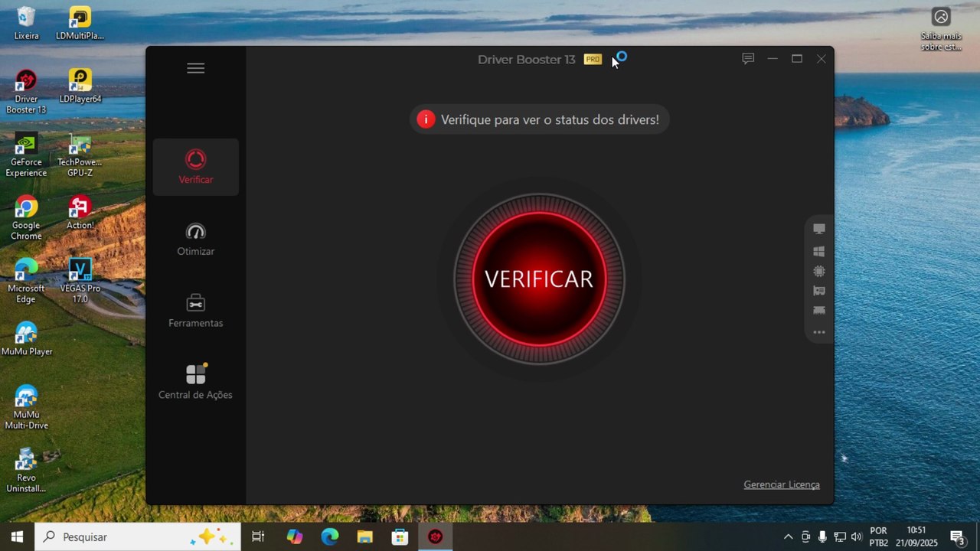Select the LDMultiPlayer desktop shortcut
Screen dimensions: 980x551
[80, 23]
